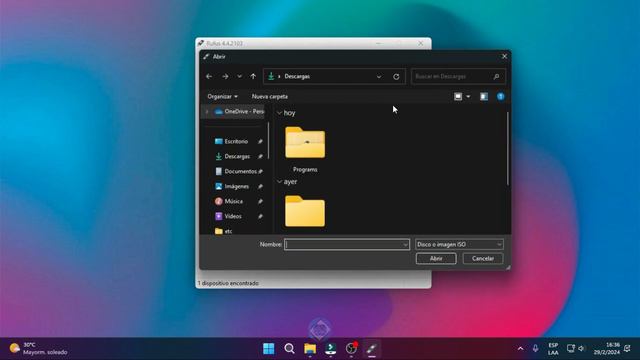Image resolution: width=640 pixels, height=360 pixels.
Task: Refresh the Descargas folder view
Action: [x=396, y=76]
